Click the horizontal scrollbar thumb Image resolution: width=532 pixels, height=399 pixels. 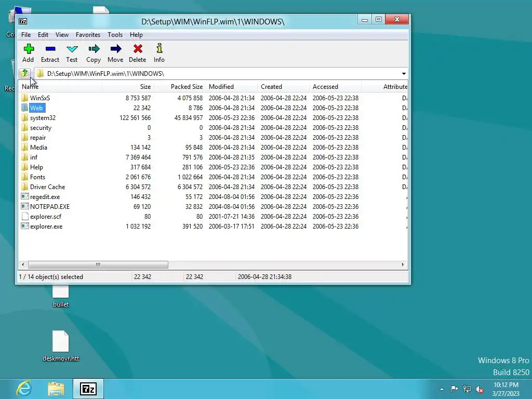tap(98, 264)
